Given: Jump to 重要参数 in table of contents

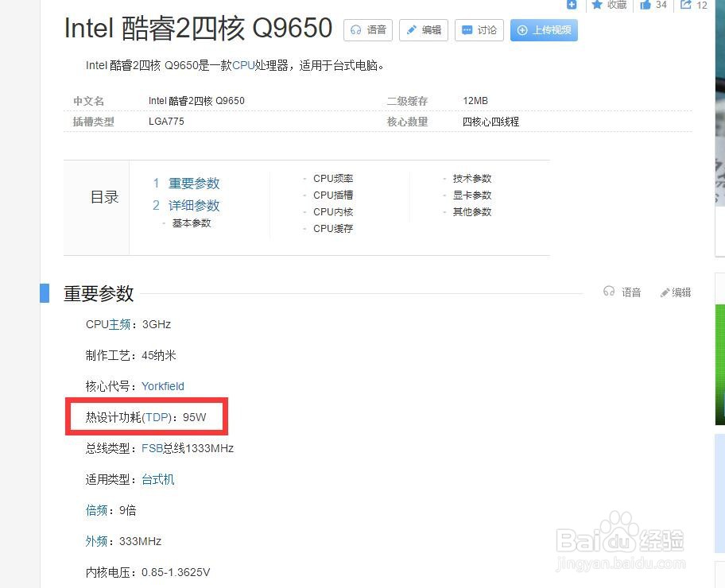Looking at the screenshot, I should click(x=194, y=184).
